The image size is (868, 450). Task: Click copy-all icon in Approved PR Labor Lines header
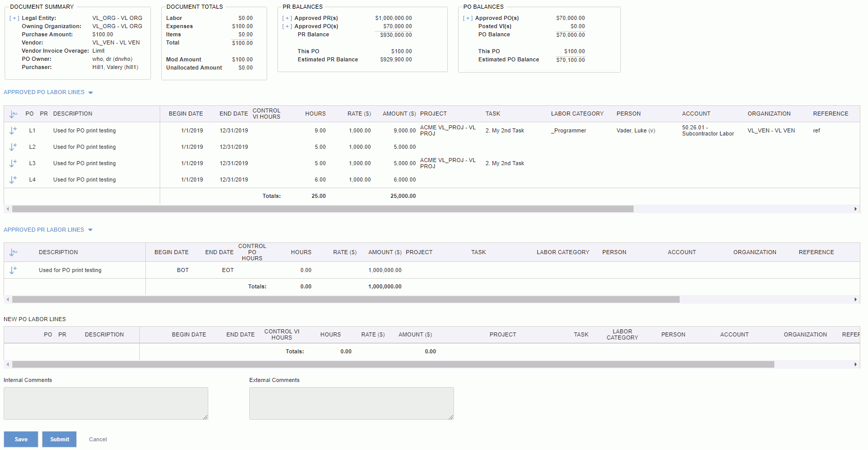click(x=13, y=252)
